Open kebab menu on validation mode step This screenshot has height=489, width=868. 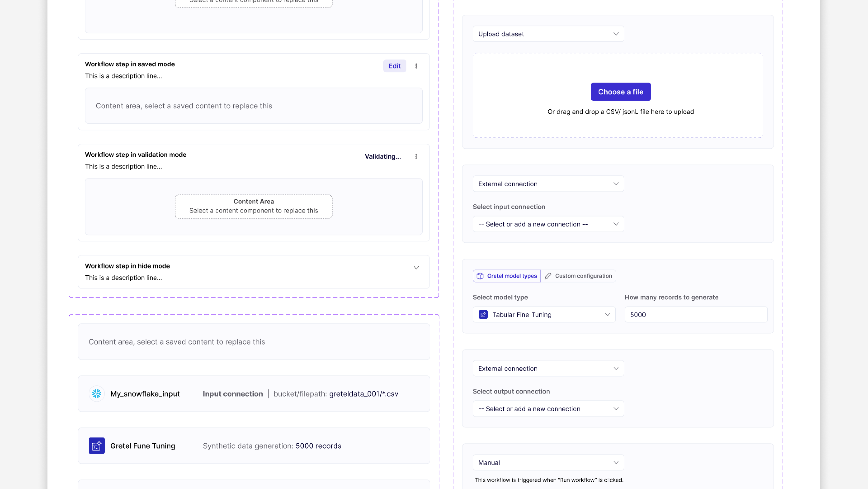pos(416,157)
